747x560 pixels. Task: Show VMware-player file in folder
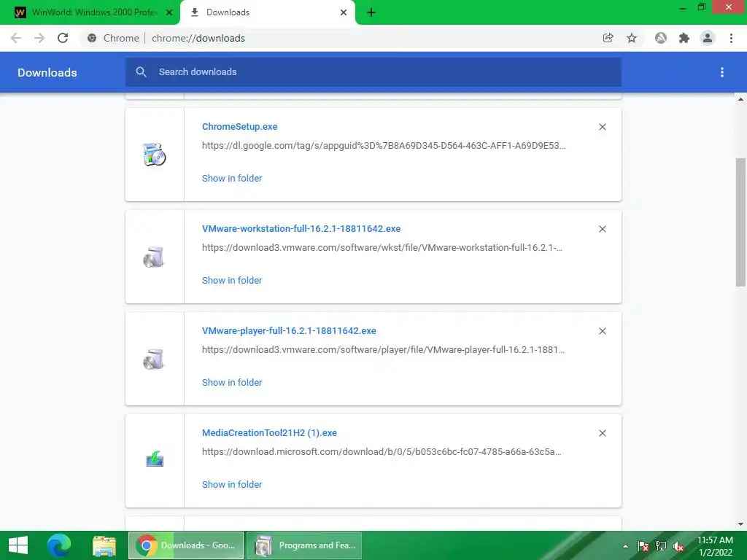click(x=232, y=382)
